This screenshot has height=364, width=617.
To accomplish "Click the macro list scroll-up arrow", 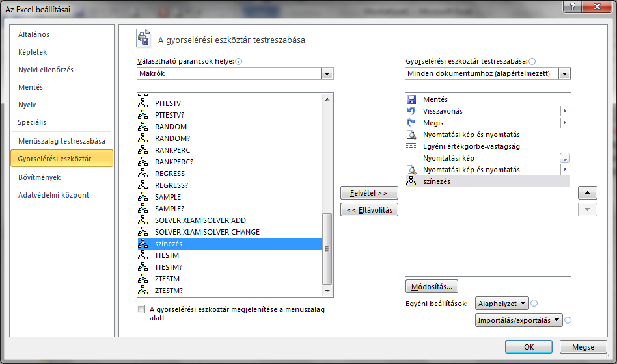I will (x=327, y=99).
